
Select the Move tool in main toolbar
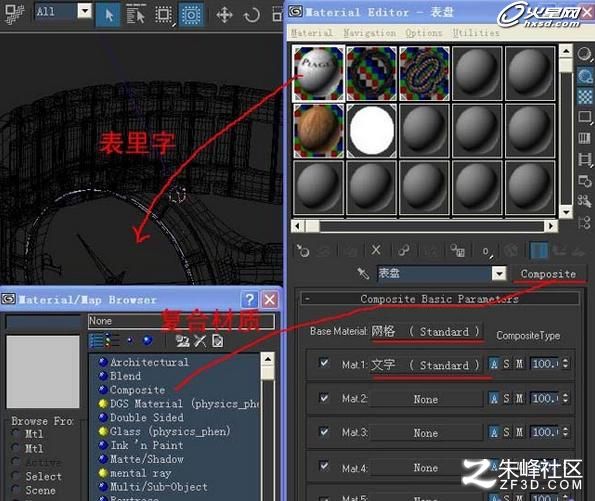(224, 15)
